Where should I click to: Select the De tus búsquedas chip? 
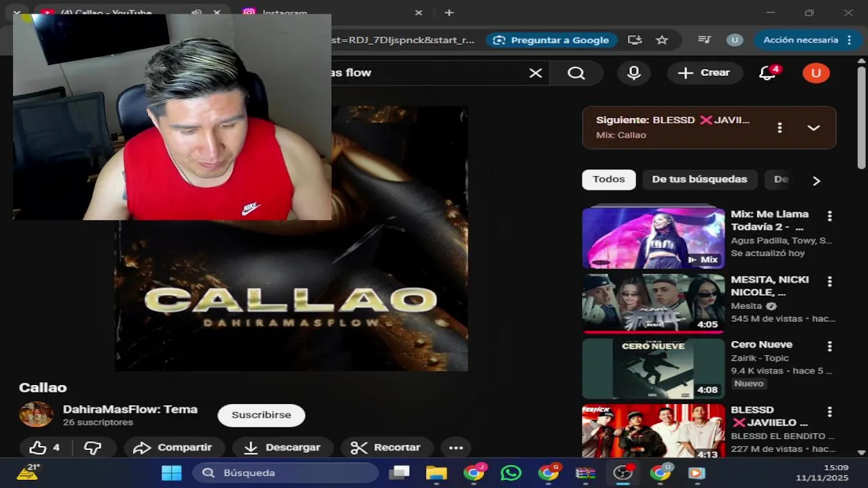point(699,180)
